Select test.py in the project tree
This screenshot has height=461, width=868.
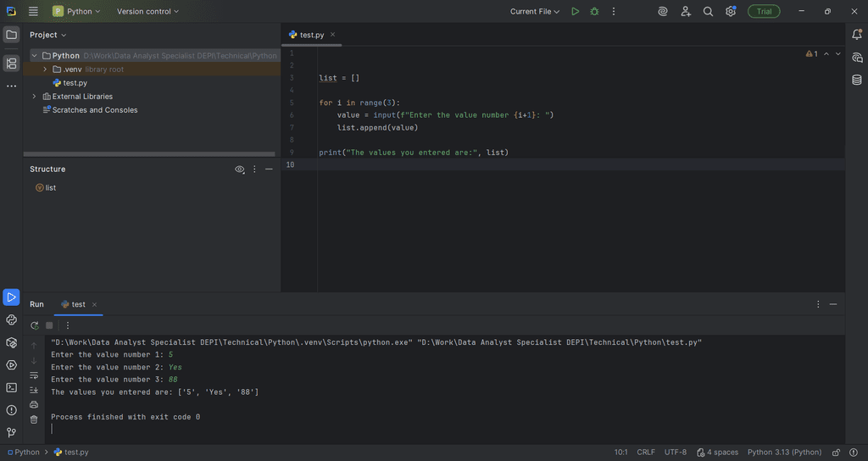pos(75,83)
